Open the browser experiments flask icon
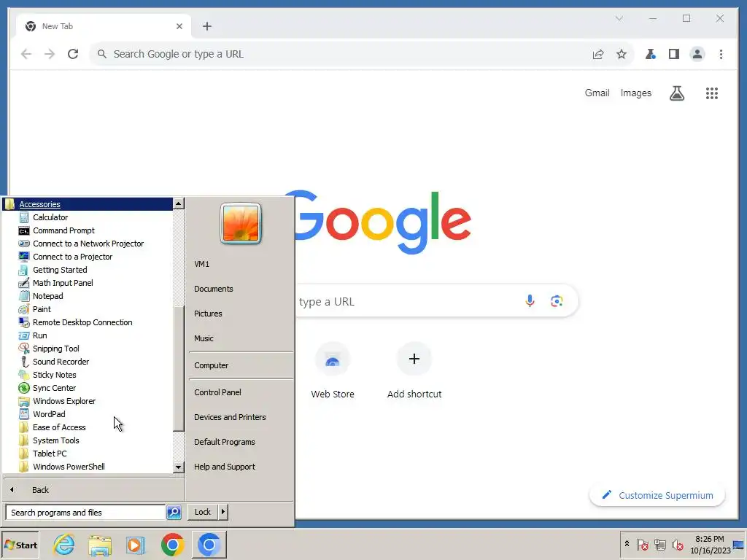This screenshot has width=747, height=560. tap(650, 54)
